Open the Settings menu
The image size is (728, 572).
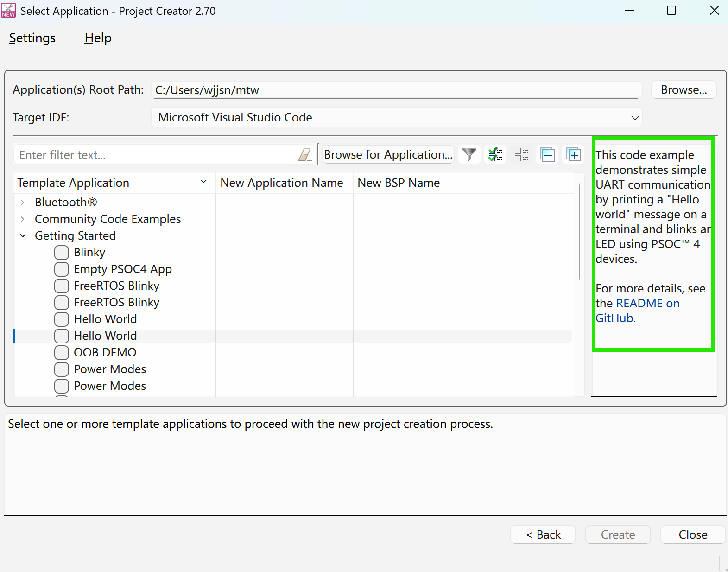point(32,38)
